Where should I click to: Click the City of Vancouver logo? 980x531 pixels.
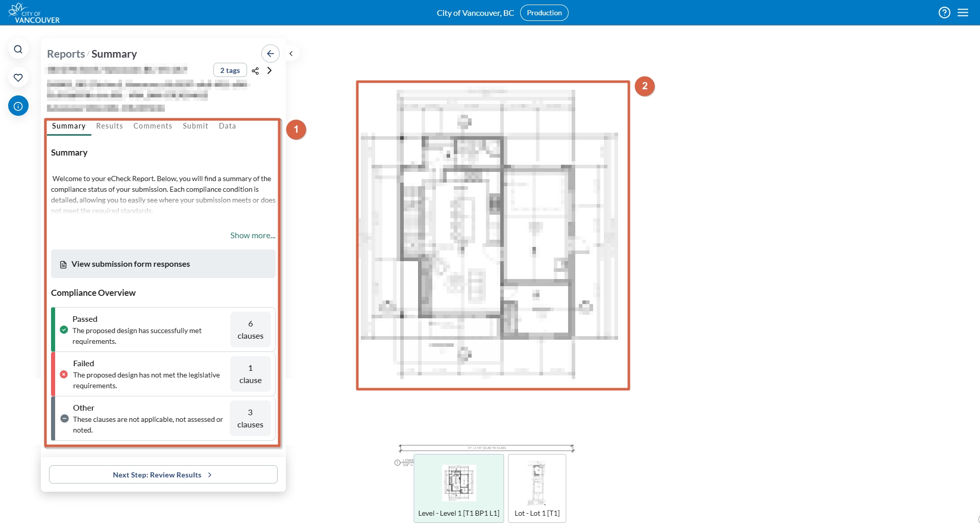coord(34,13)
